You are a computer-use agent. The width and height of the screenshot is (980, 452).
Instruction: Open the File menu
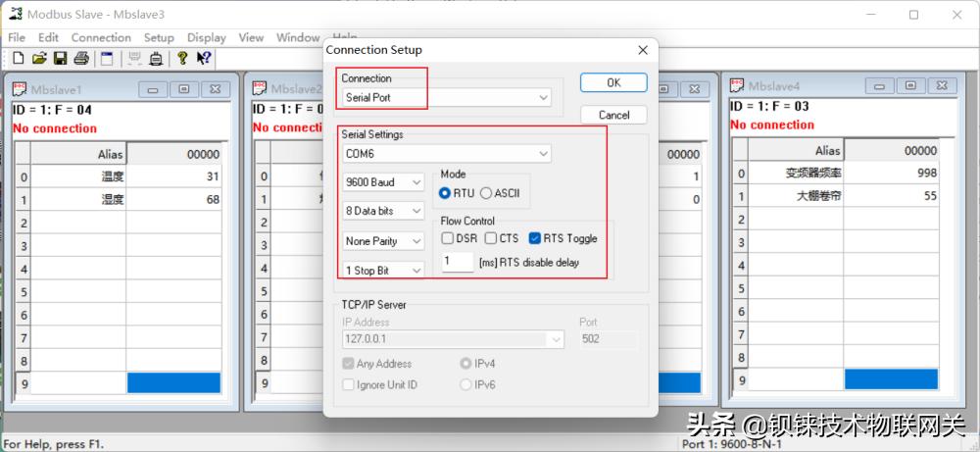(17, 37)
